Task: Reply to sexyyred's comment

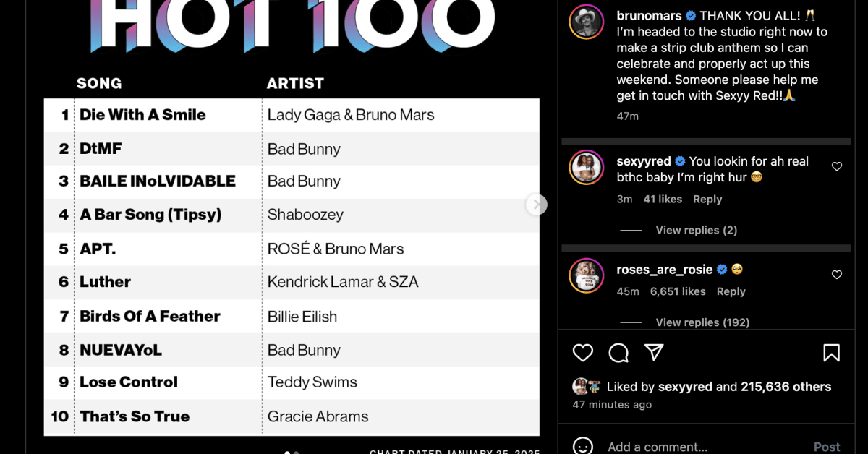Action: [x=707, y=199]
